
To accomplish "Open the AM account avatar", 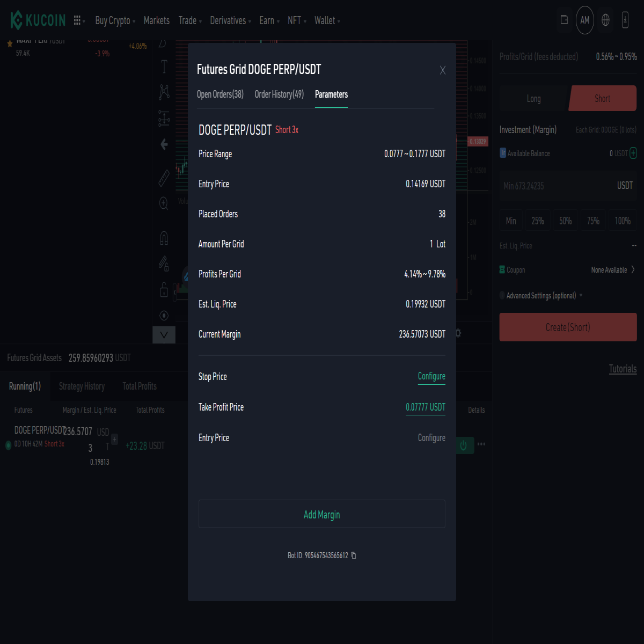I will click(585, 20).
